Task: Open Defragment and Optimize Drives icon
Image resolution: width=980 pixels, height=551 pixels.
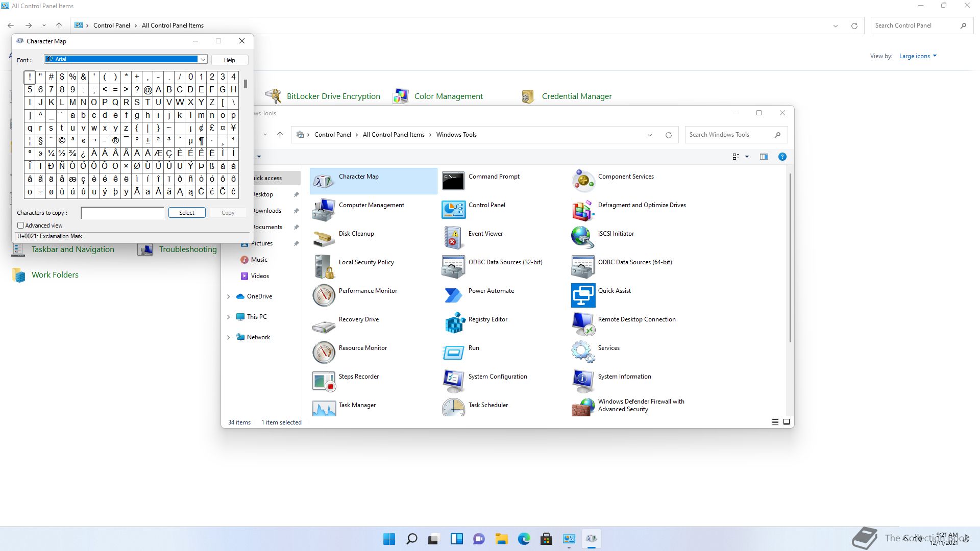Action: tap(583, 209)
